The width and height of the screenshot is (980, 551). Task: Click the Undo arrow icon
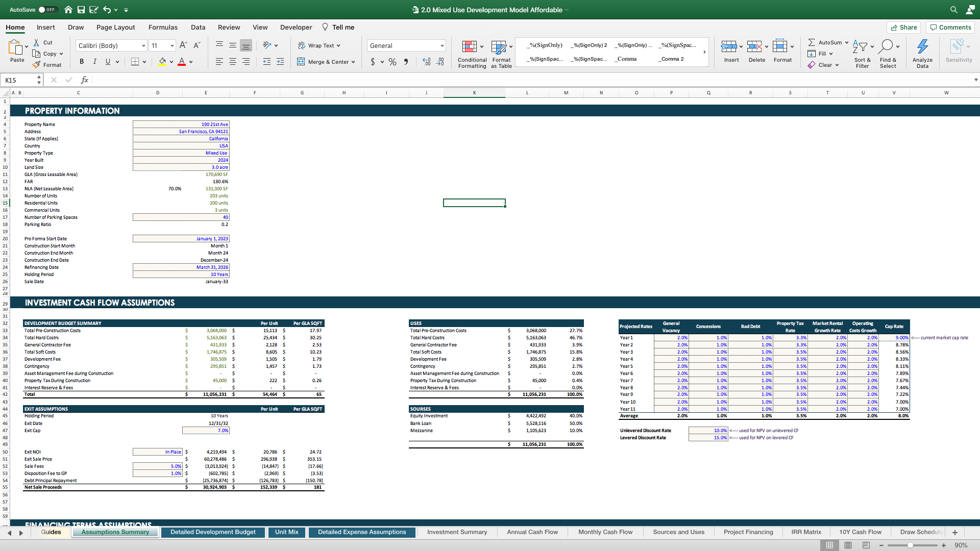[x=107, y=10]
